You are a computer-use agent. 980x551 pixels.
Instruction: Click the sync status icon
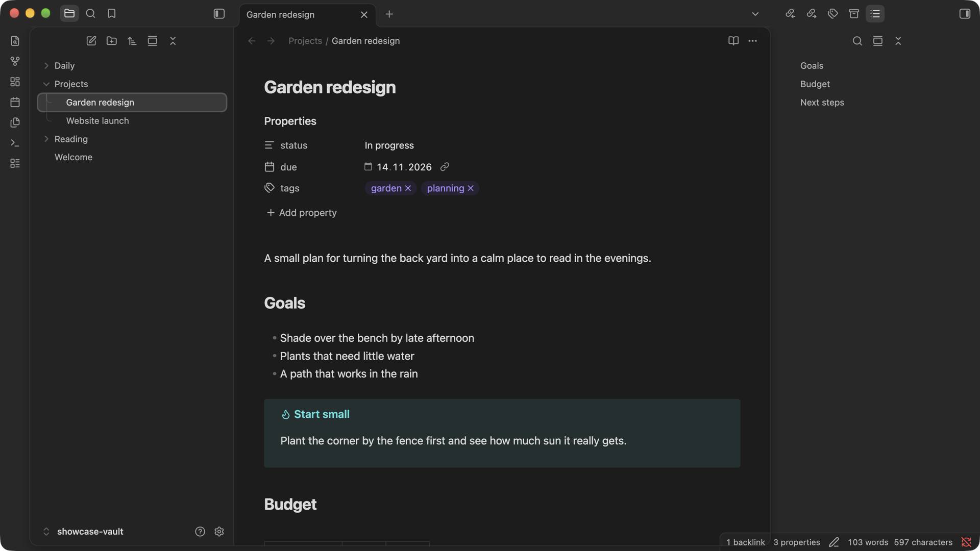(x=966, y=542)
